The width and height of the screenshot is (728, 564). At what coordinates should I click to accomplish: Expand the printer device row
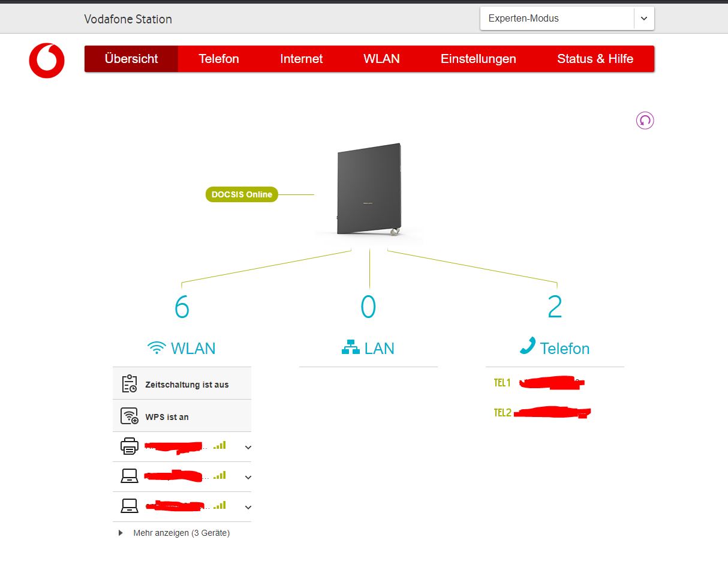(x=248, y=447)
